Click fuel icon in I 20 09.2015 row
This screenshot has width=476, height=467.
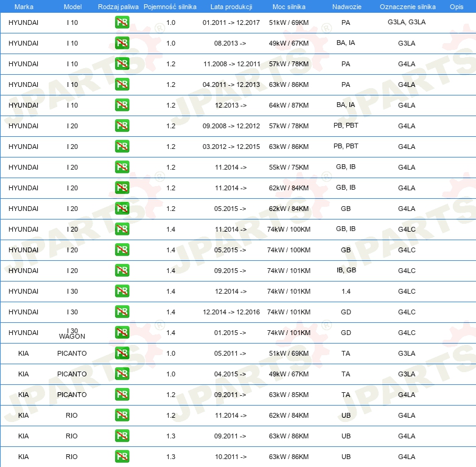[122, 271]
